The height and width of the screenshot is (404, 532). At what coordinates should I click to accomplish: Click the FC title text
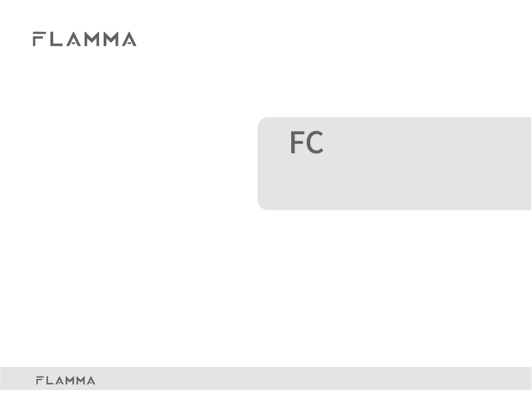[307, 143]
